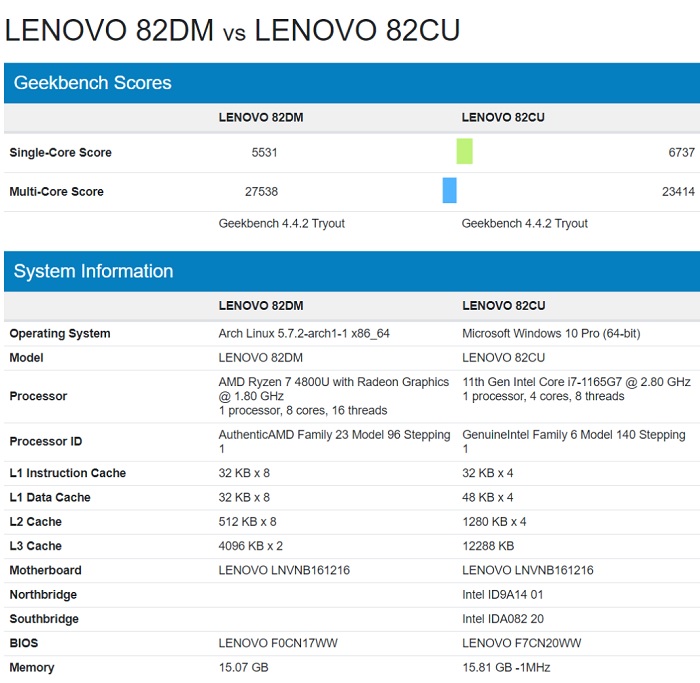Select Microsoft Windows 10 Pro (64-bit) cell

pos(551,333)
